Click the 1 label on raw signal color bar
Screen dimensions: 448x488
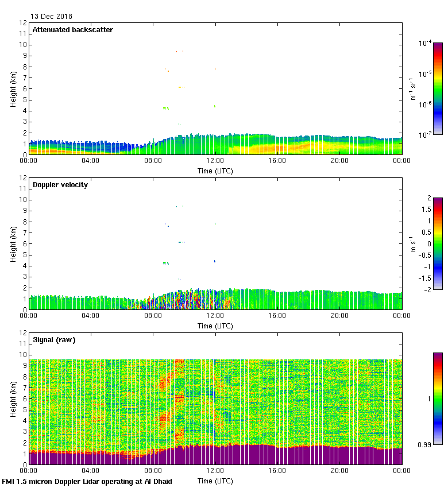(x=429, y=398)
